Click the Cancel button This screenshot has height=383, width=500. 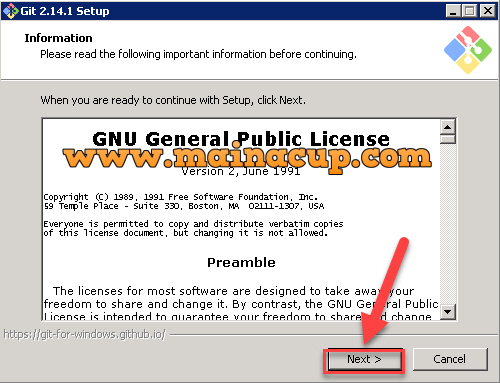[x=450, y=359]
